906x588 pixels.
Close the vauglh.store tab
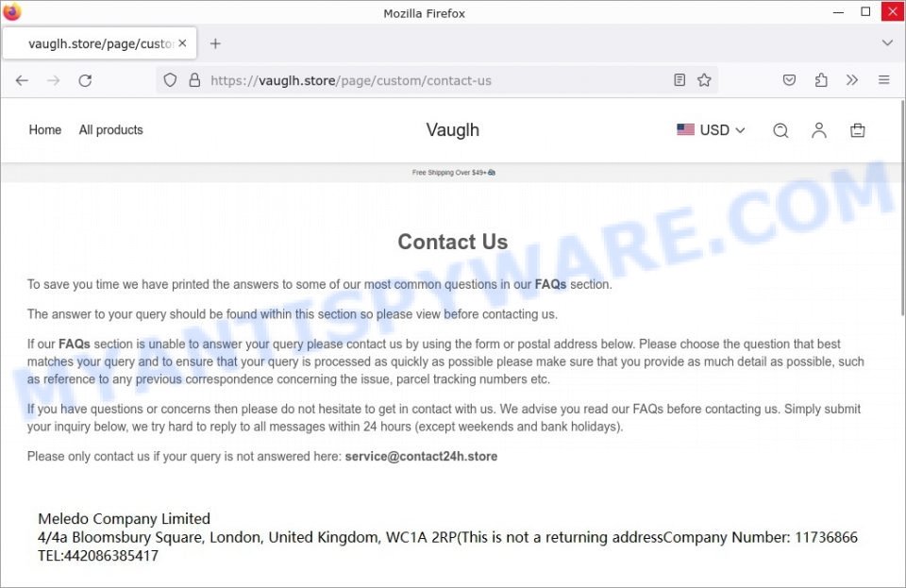pos(182,43)
